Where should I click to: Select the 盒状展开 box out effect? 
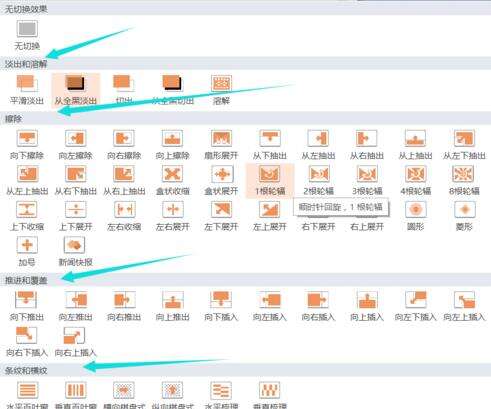click(221, 181)
